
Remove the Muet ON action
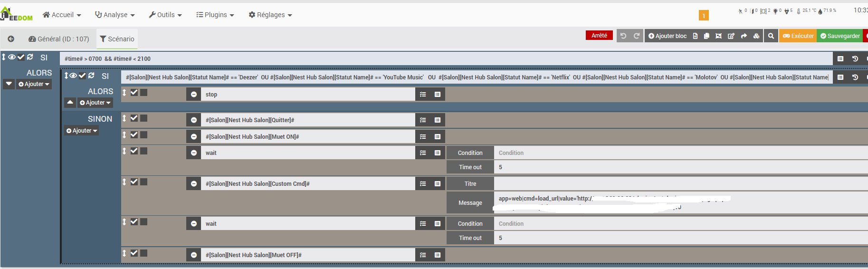[194, 137]
